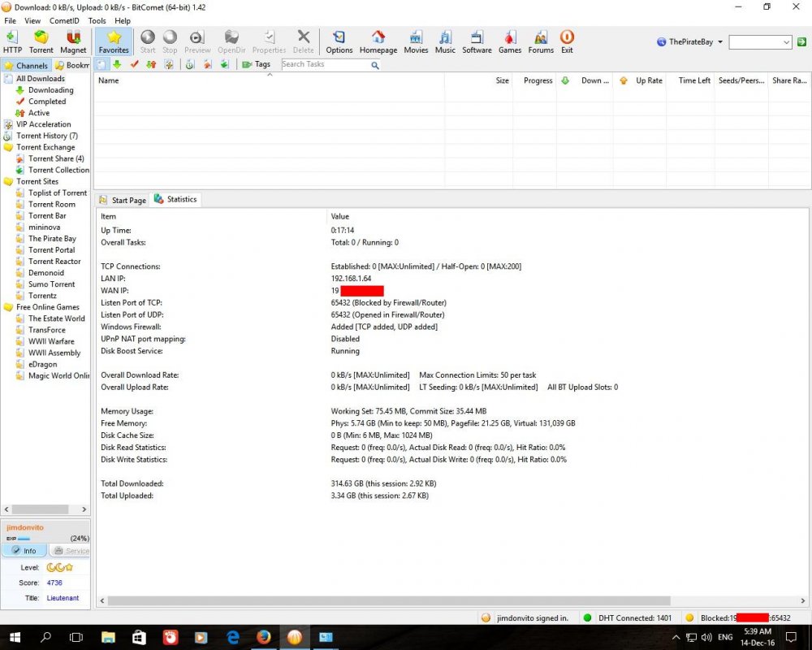Open the Tools menu
The image size is (812, 650).
97,21
